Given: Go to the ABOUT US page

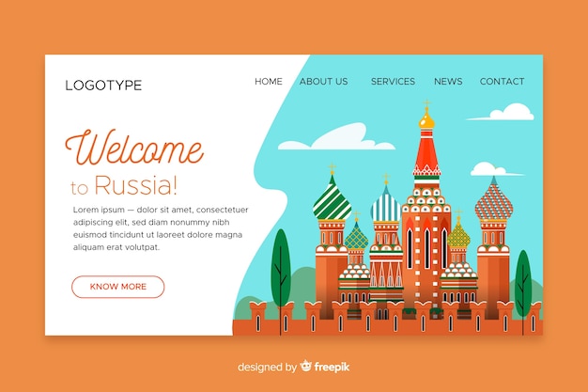Looking at the screenshot, I should [x=323, y=82].
